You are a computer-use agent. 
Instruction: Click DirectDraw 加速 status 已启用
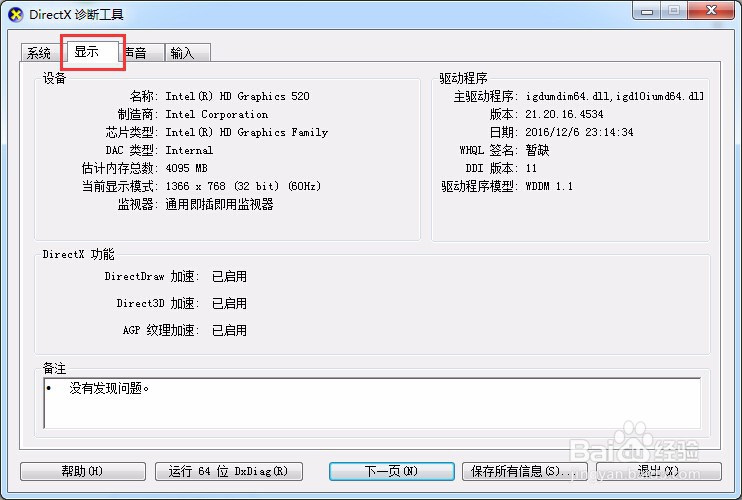coord(230,276)
